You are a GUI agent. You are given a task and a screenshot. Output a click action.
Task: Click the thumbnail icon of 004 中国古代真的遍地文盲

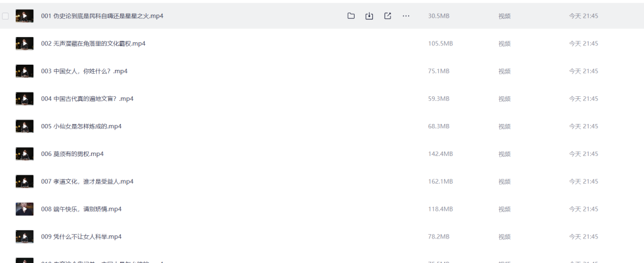coord(25,99)
